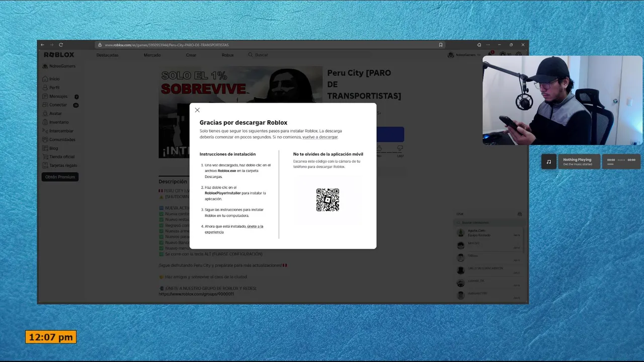Screen dimensions: 644x362
Task: Click the Tarjetas regalo icon
Action: tap(45, 165)
